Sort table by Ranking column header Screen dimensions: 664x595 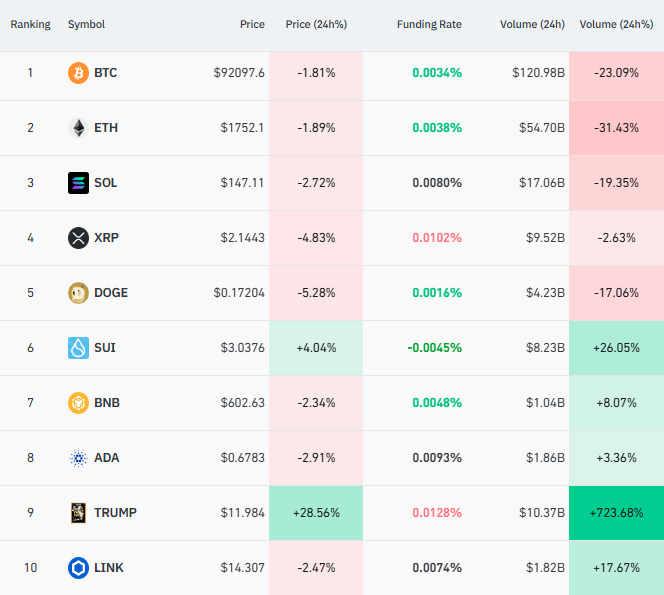[30, 24]
